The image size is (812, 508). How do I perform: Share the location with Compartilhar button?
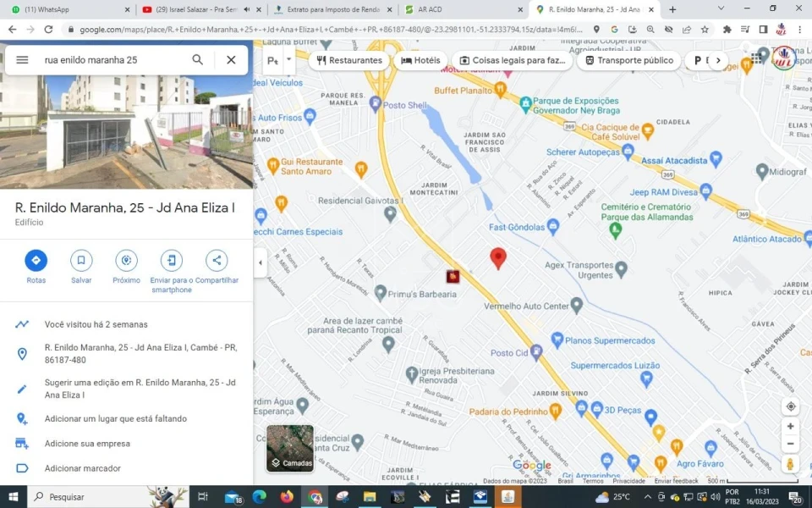click(x=217, y=260)
